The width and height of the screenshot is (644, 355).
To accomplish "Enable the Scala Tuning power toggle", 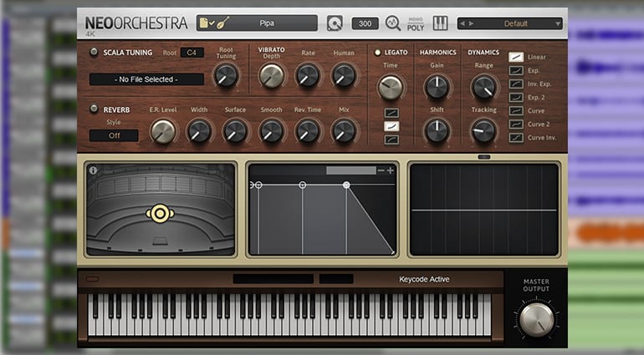I will point(94,52).
